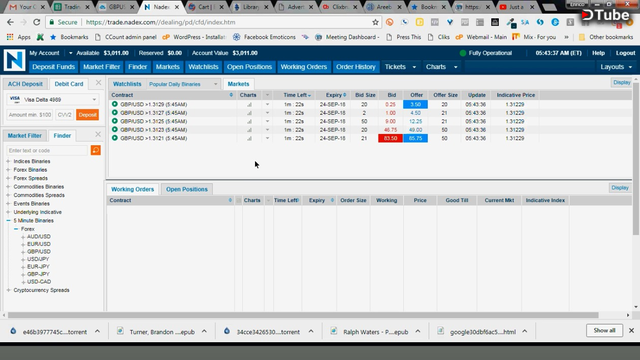Click the Nadex N logo
Screen dimensions: 640x360
point(14,60)
